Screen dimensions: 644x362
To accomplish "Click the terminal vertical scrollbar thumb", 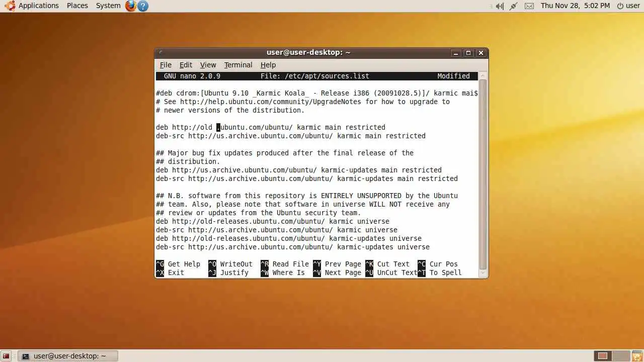I will (483, 174).
